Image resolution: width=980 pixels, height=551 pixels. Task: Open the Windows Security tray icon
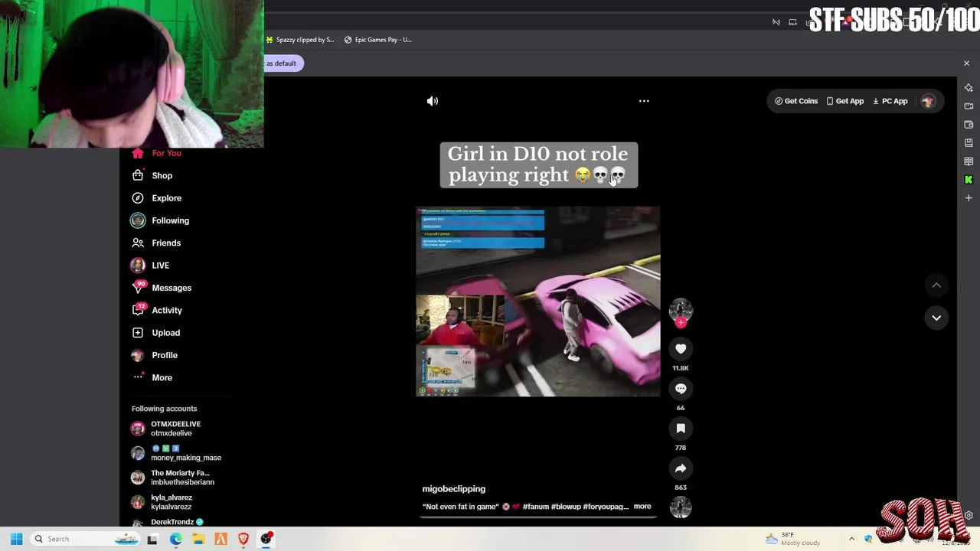868,539
